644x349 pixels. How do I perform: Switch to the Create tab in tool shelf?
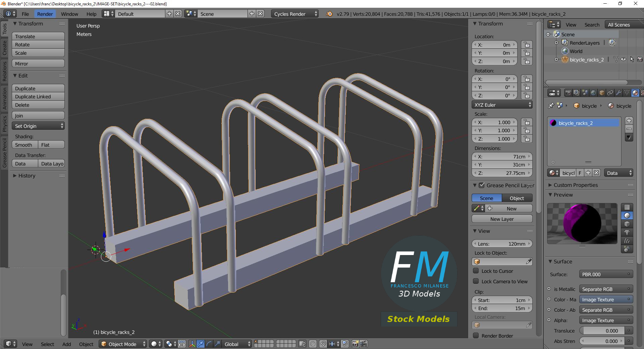tap(4, 48)
